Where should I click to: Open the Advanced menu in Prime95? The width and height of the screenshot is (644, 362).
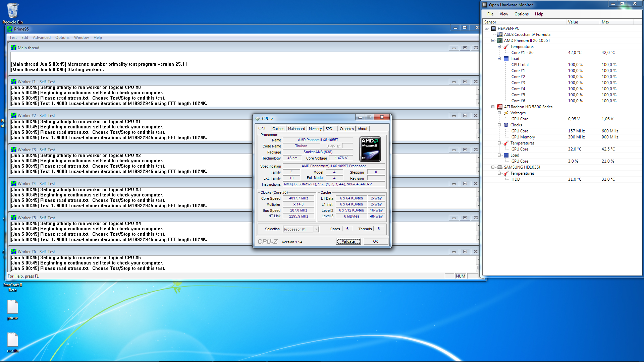coord(42,38)
